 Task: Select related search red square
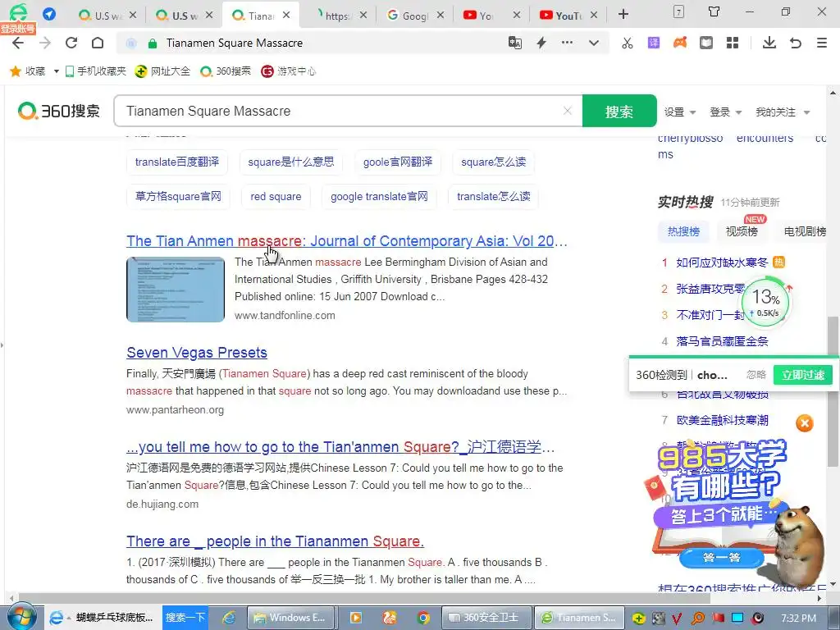pos(276,196)
